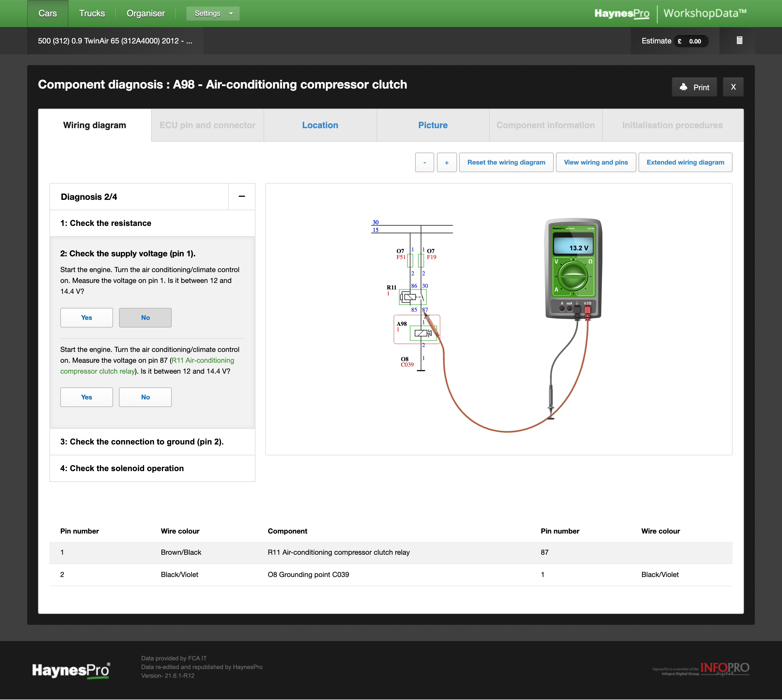Click the R11 relay component table cell
This screenshot has width=782, height=700.
pyautogui.click(x=339, y=552)
